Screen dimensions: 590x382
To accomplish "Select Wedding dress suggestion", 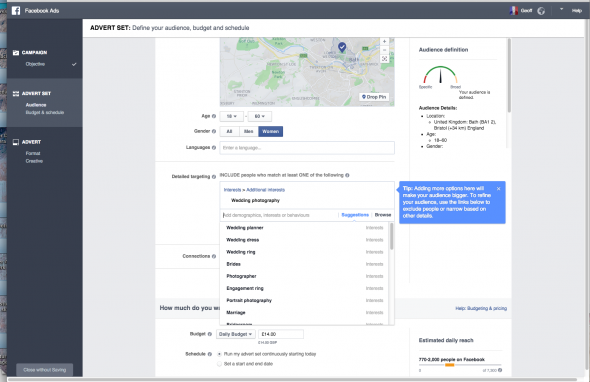I will [304, 240].
